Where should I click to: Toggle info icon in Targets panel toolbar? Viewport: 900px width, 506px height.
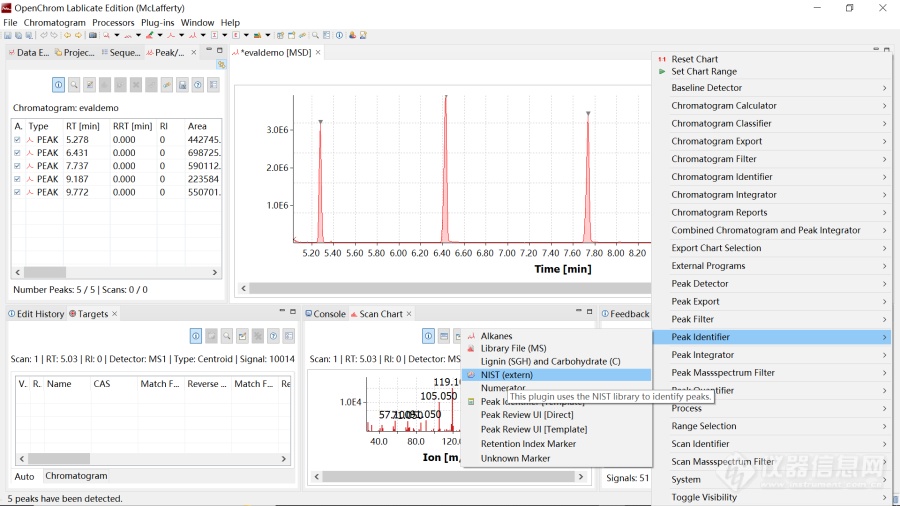[196, 336]
